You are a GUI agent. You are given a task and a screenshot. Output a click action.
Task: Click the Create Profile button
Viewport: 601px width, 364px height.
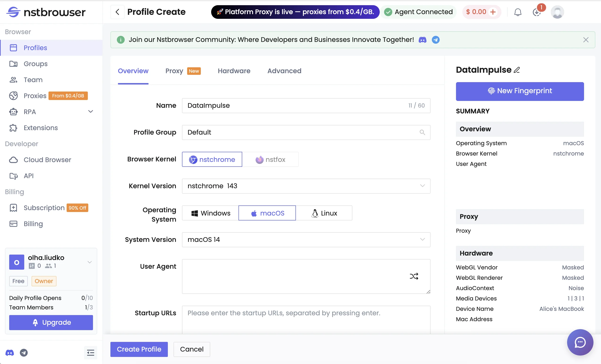139,349
